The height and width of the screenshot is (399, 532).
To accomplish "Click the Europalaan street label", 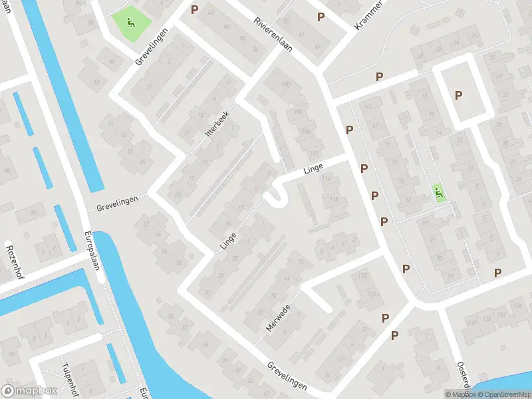I will tap(92, 251).
